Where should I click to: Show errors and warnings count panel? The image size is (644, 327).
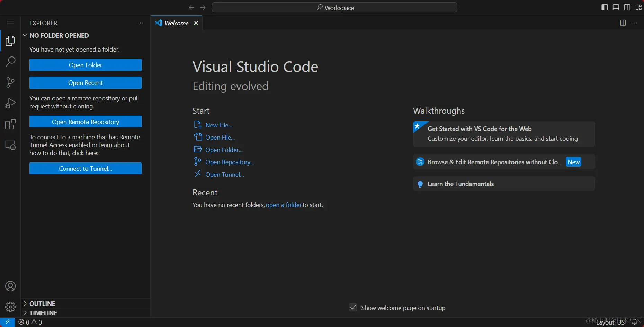point(30,322)
